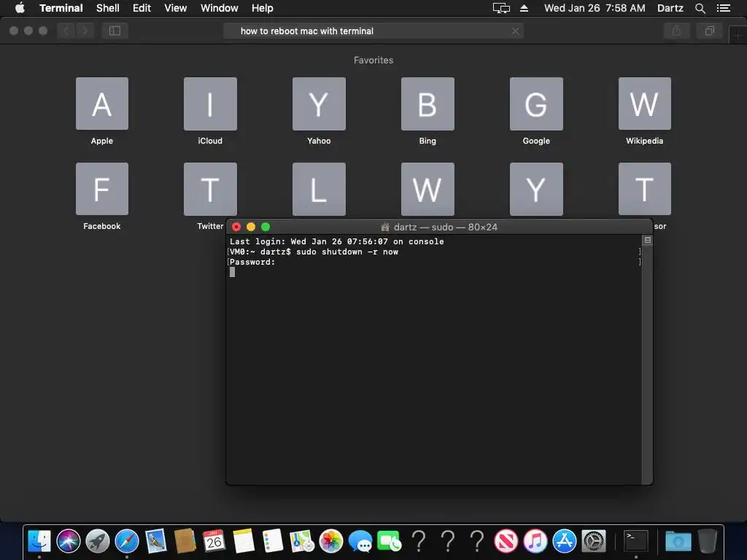
Task: Open the Y tile below Google
Action: (x=536, y=189)
